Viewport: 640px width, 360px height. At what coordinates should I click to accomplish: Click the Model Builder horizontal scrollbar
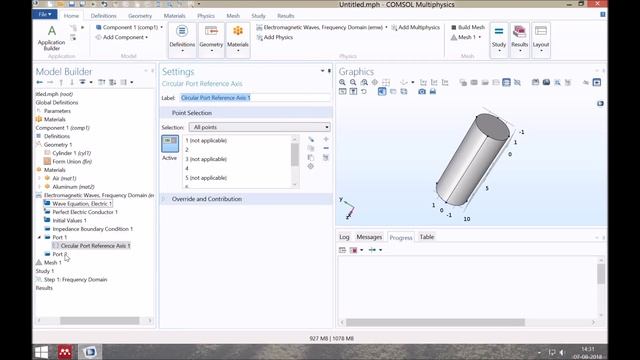[100, 321]
